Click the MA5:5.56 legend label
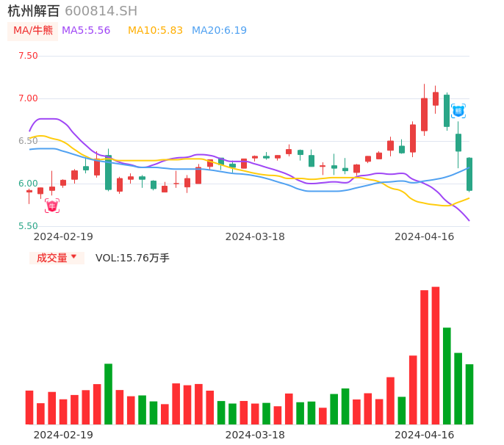This screenshot has width=504, height=445. [86, 31]
